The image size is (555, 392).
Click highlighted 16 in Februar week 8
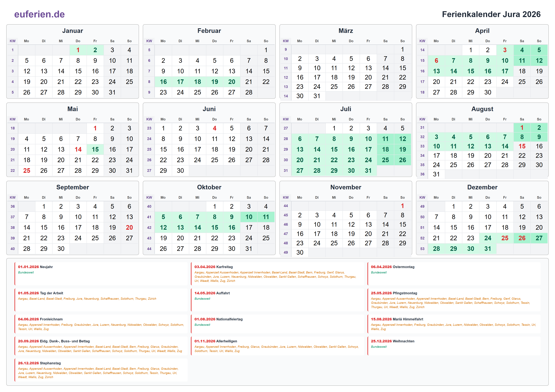[163, 82]
